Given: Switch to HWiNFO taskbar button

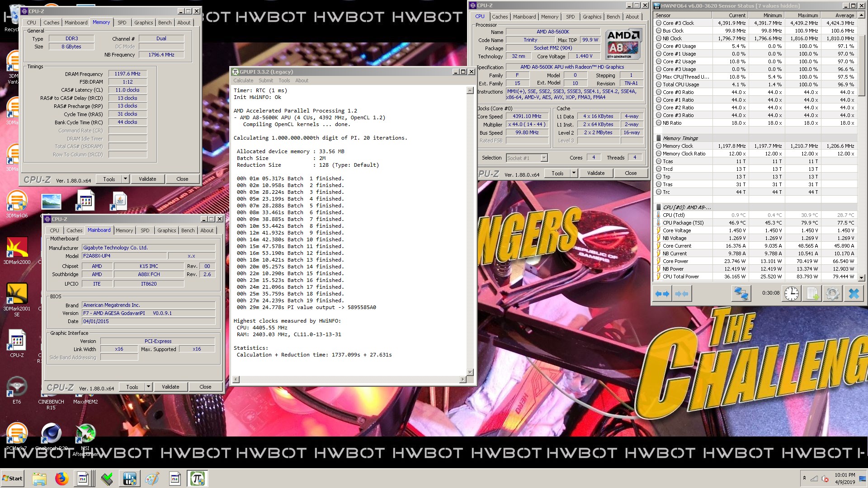Looking at the screenshot, I should pos(130,479).
